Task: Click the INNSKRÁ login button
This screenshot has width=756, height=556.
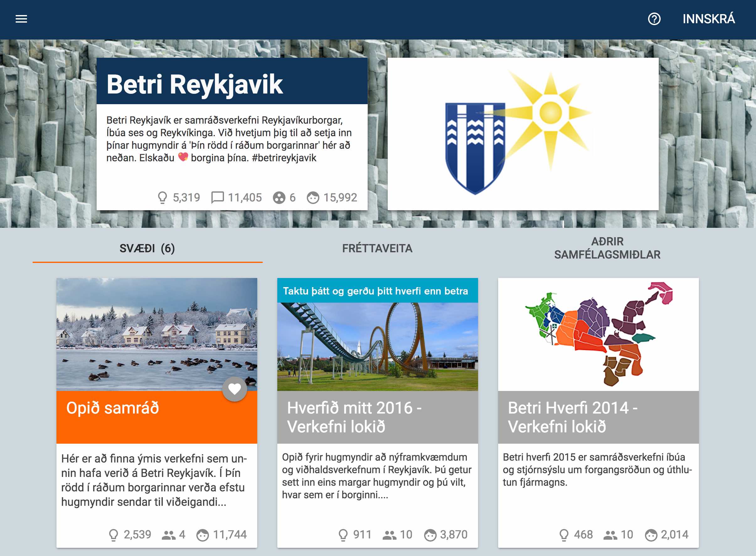Action: point(709,19)
